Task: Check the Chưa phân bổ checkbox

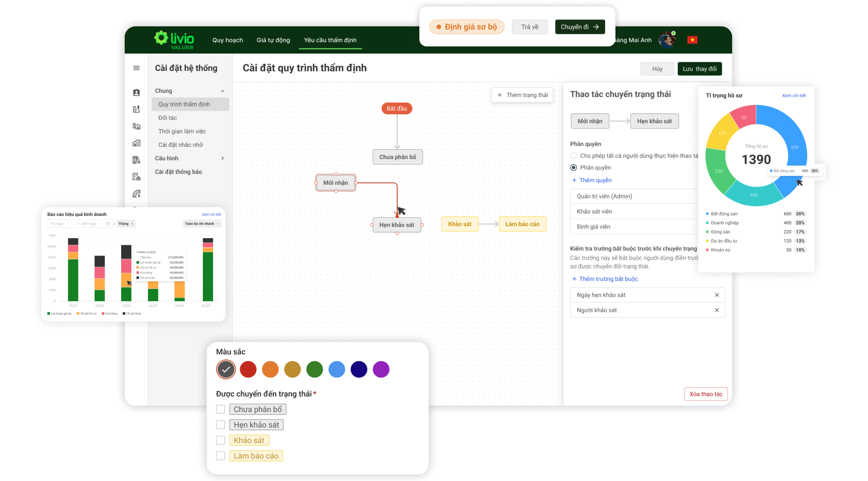Action: [x=221, y=409]
